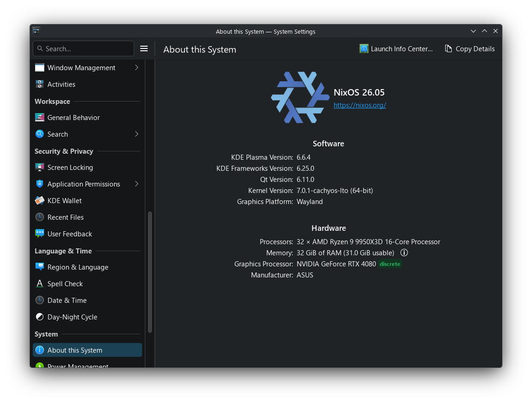532x403 pixels.
Task: Click the NVIDIA GeForce RTX 4080 text
Action: [x=336, y=264]
